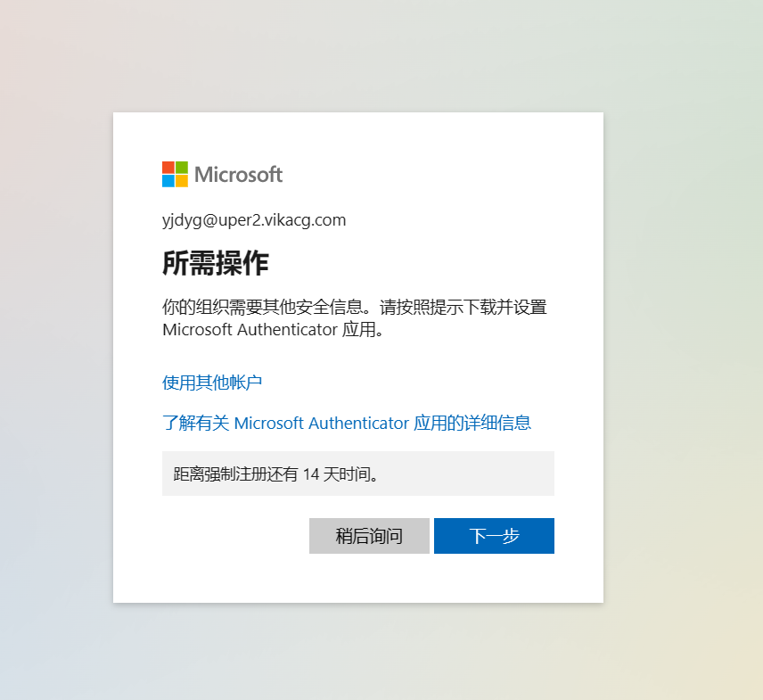Click empty white space below the buttons
The width and height of the screenshot is (763, 700).
tap(358, 580)
